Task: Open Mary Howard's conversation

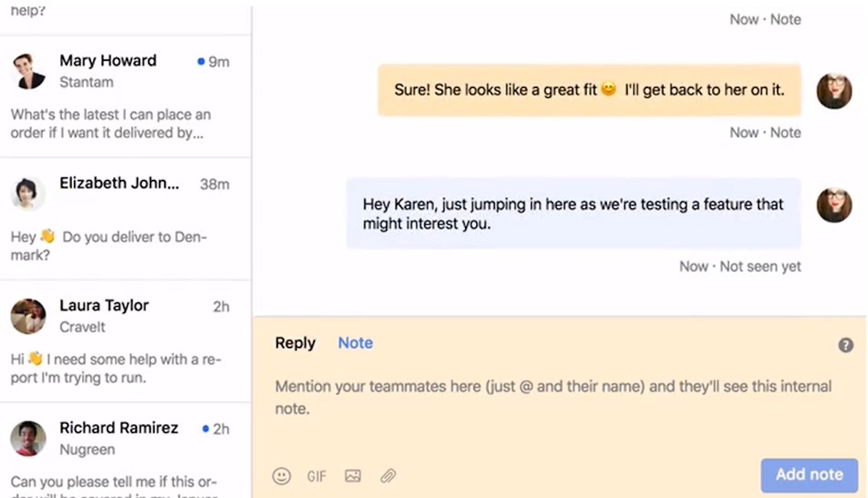Action: tap(126, 96)
